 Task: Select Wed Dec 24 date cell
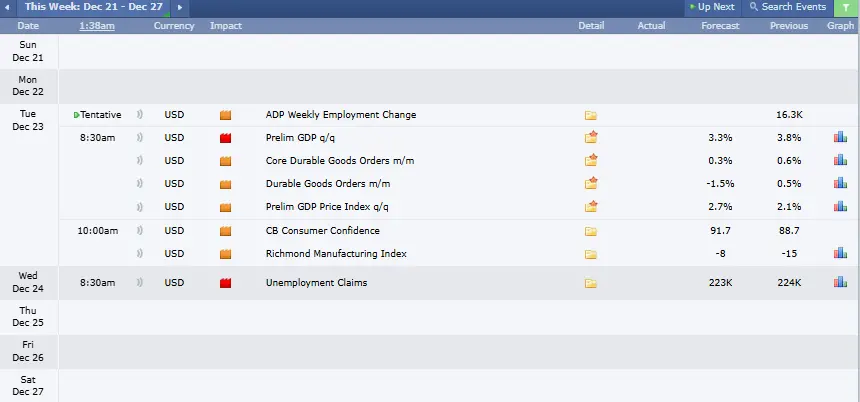click(x=28, y=282)
